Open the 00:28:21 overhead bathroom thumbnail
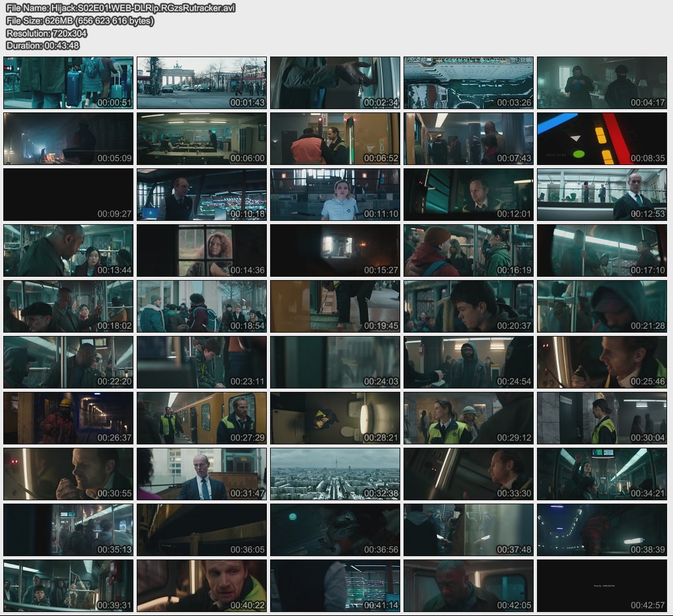 point(335,418)
